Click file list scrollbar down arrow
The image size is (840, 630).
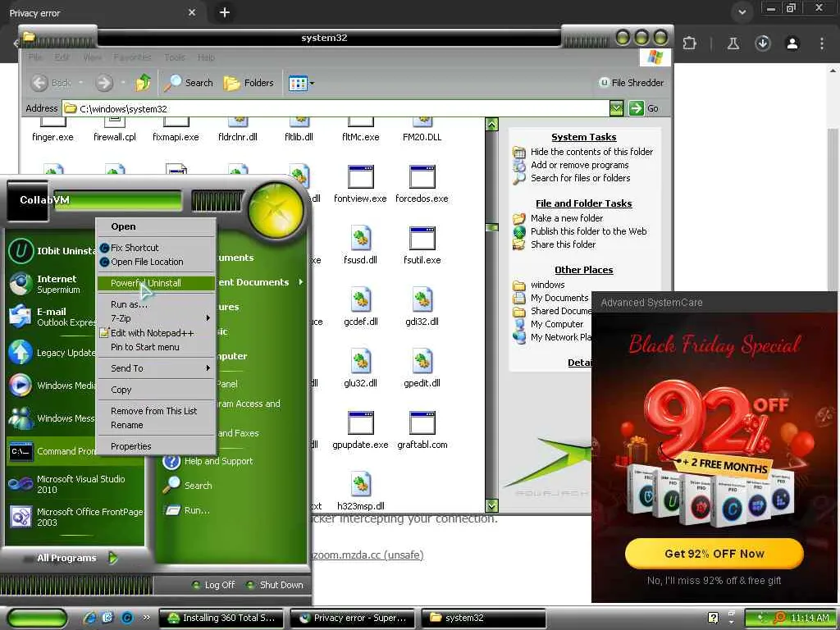click(492, 505)
